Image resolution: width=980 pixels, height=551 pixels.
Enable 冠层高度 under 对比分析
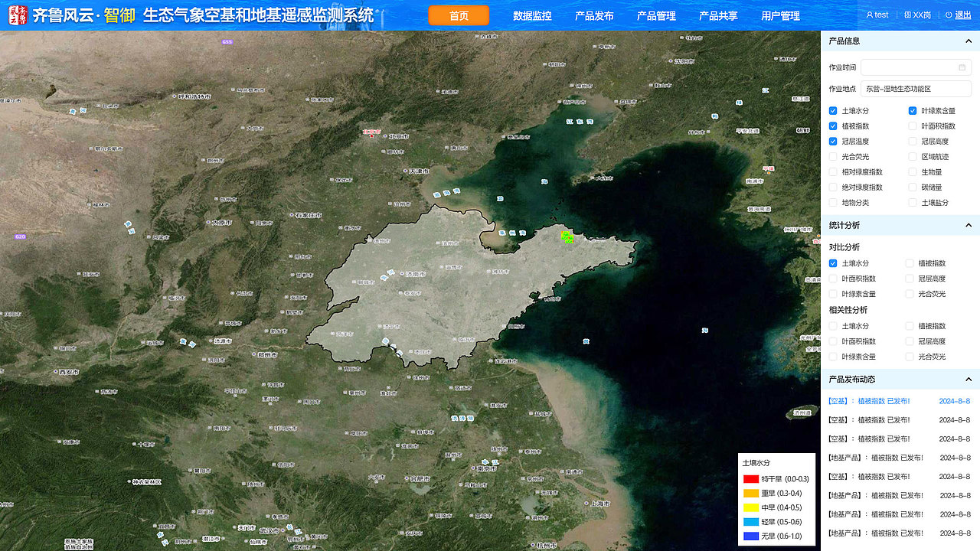point(910,279)
